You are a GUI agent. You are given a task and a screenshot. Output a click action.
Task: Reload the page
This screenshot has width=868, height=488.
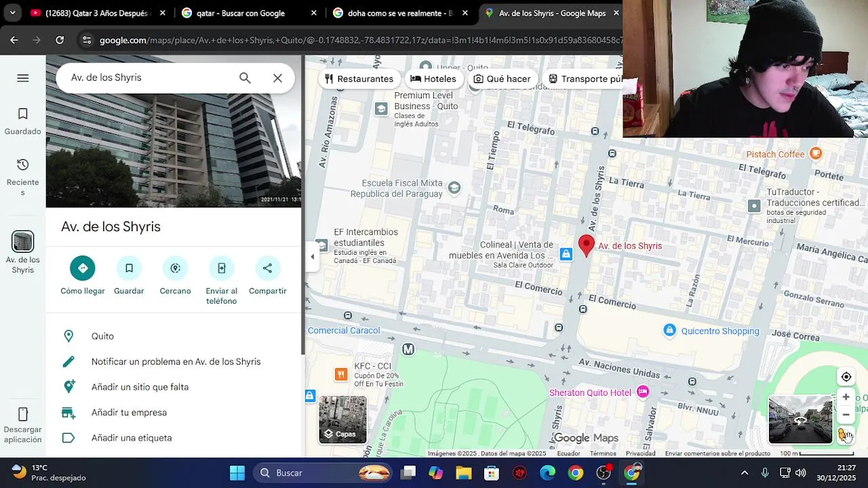(x=60, y=40)
